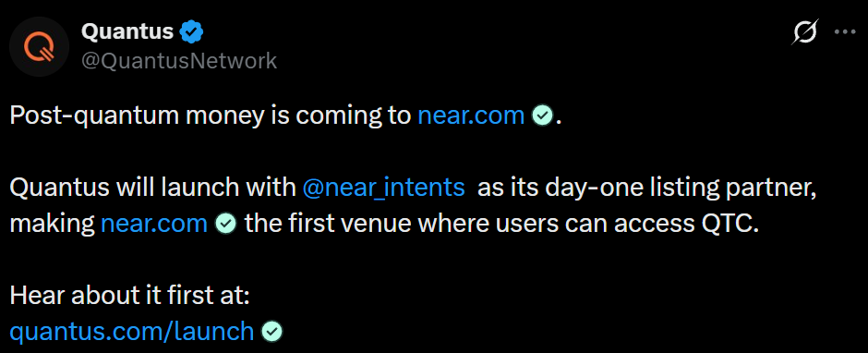This screenshot has height=353, width=868.
Task: Open the @near_intents mention
Action: [383, 189]
